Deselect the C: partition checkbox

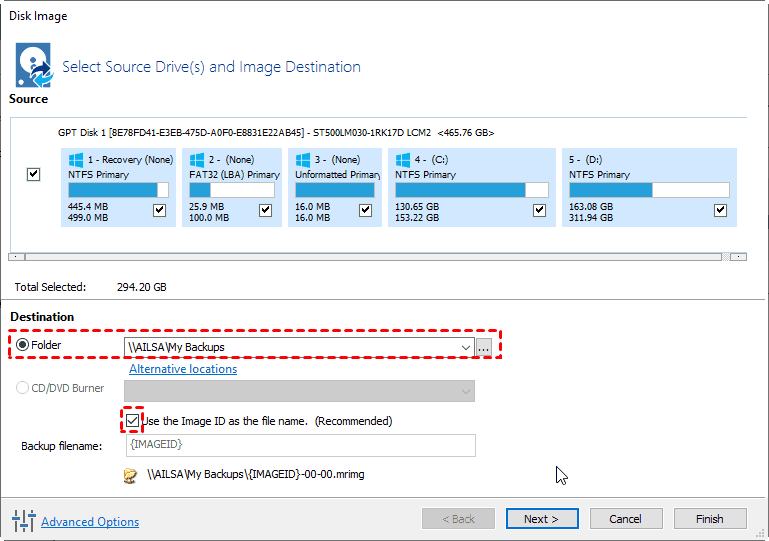coord(540,210)
